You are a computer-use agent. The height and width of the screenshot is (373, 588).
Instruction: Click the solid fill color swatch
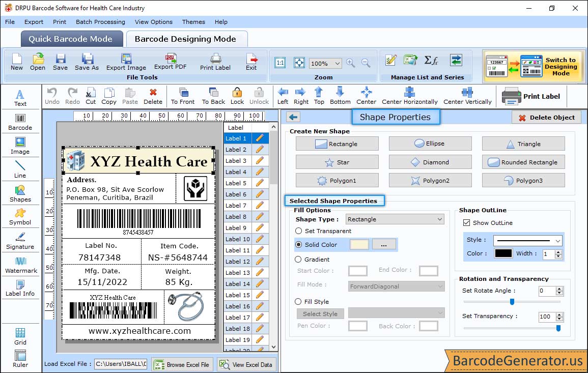[x=359, y=244]
